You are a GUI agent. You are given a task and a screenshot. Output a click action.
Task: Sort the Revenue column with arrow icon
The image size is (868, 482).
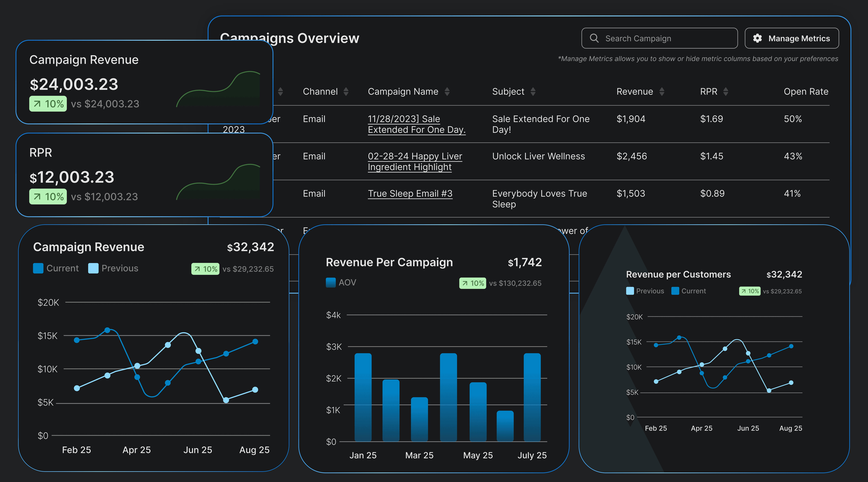(x=661, y=92)
